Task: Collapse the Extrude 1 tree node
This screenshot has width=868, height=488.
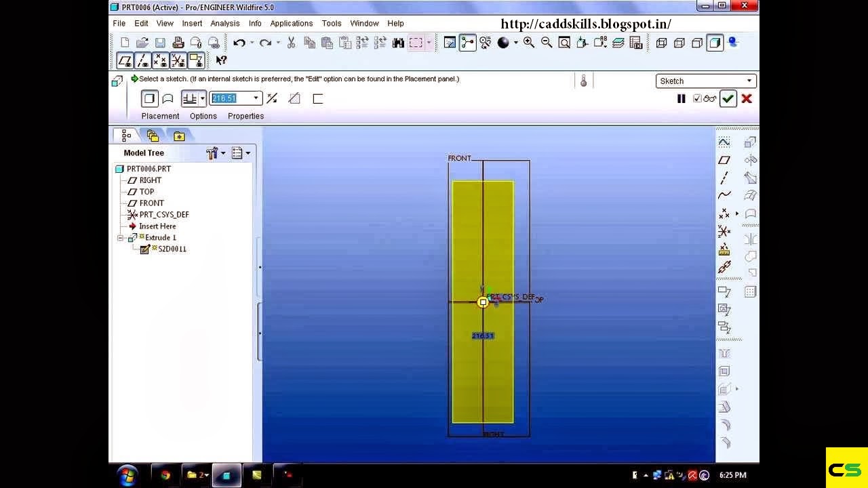Action: 121,237
